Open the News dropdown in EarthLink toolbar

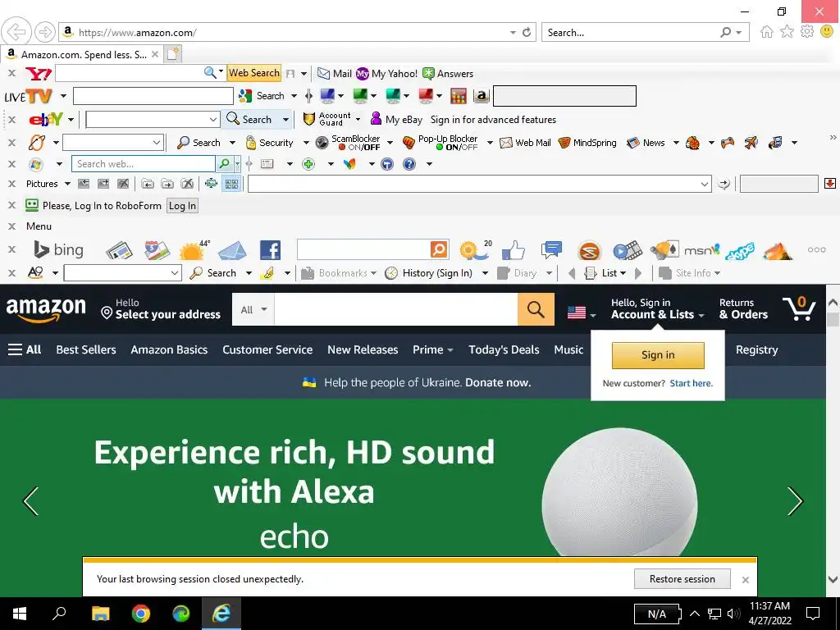pyautogui.click(x=676, y=143)
